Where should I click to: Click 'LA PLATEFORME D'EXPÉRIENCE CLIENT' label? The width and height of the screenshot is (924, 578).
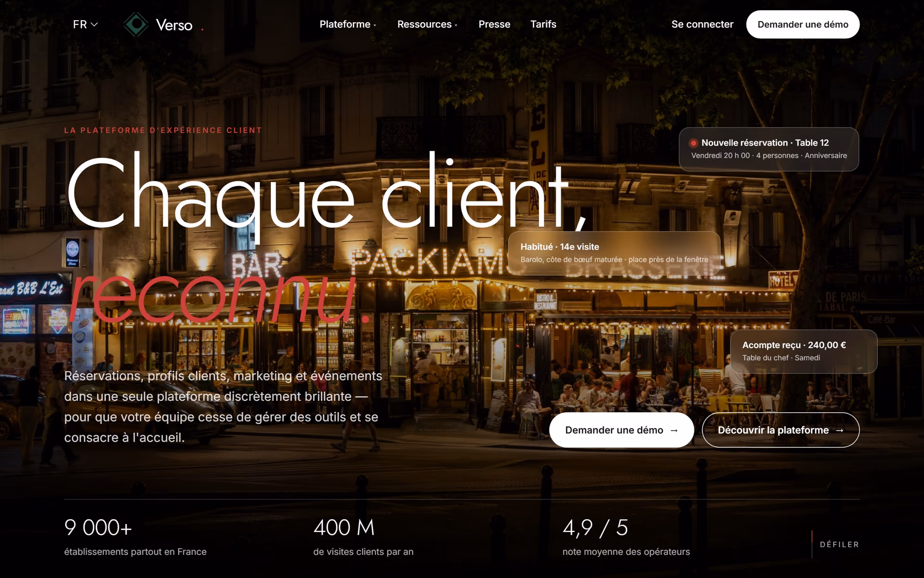[163, 130]
